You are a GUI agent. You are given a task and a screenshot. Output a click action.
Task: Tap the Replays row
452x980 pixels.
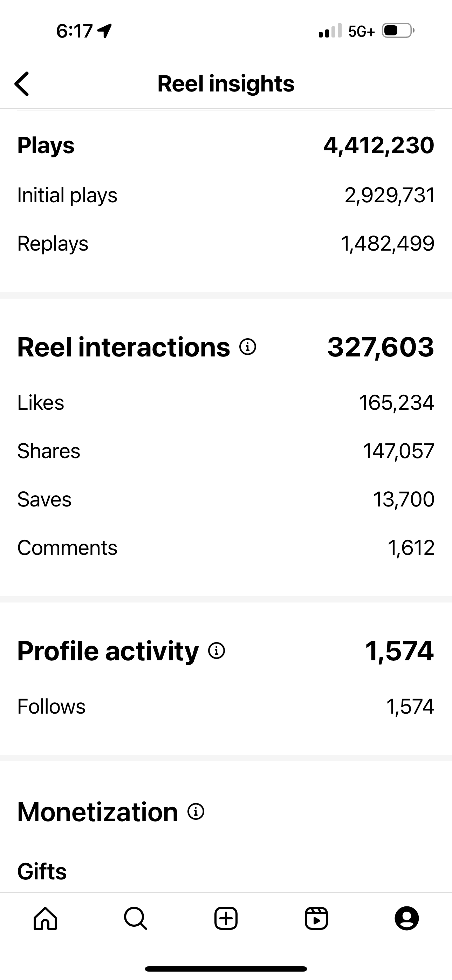(226, 244)
